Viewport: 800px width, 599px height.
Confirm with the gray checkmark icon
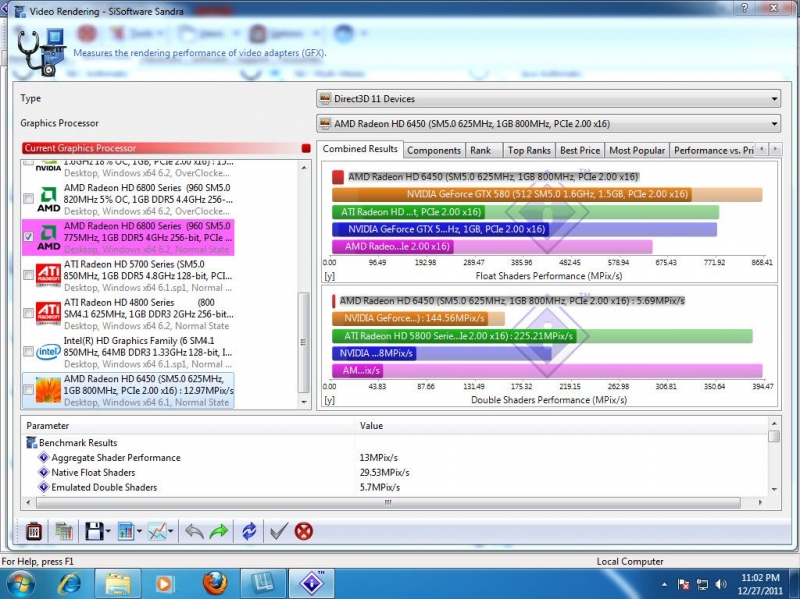[279, 532]
